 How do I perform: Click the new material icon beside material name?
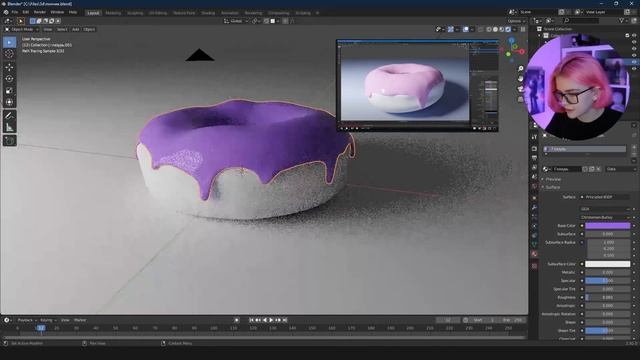coord(591,169)
